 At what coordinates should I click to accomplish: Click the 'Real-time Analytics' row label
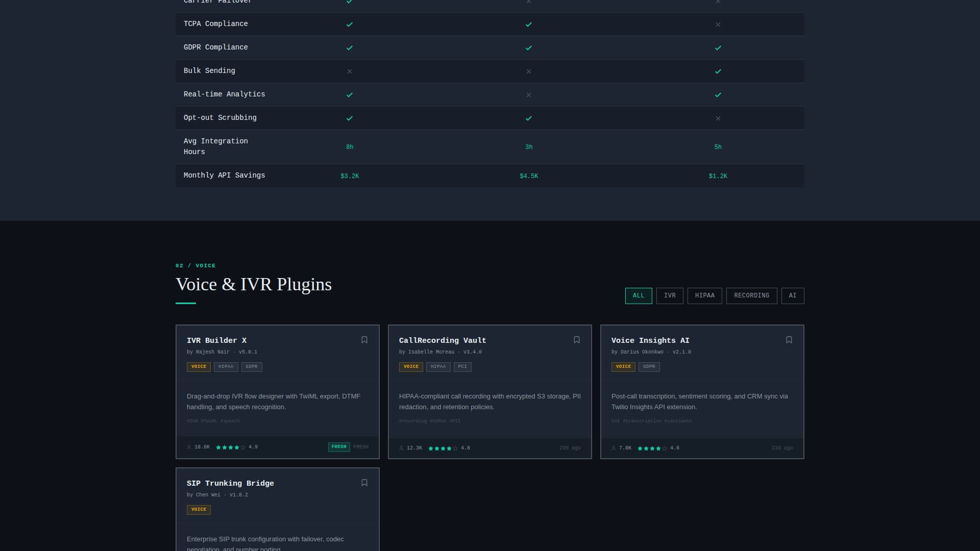pos(225,94)
